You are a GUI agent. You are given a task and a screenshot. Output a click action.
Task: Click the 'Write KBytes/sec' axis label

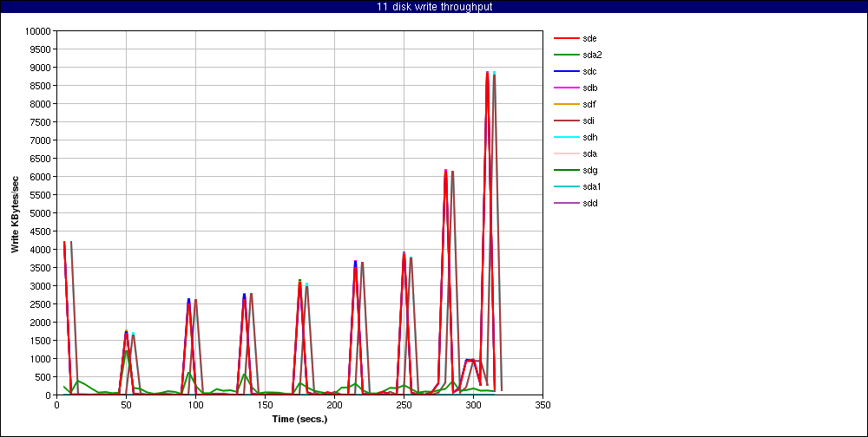tap(15, 213)
